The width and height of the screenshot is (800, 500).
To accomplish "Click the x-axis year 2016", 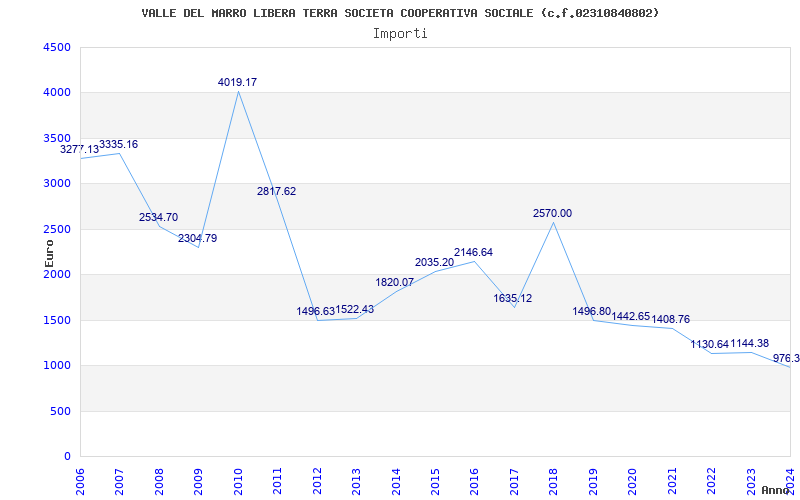I will click(474, 482).
